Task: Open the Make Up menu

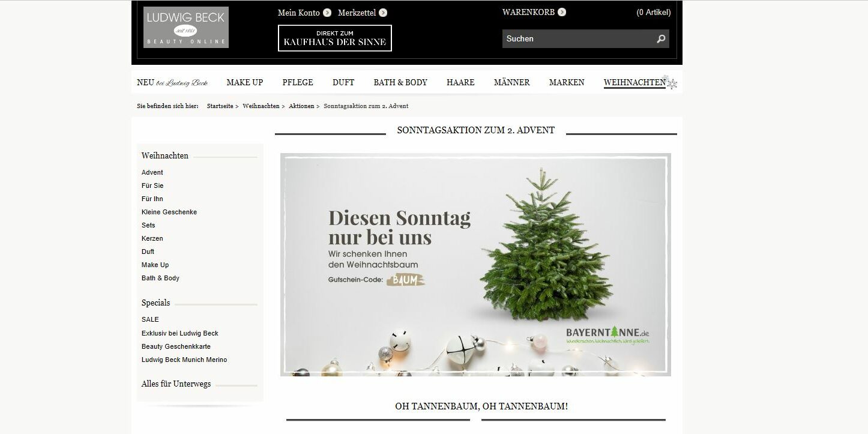Action: (x=245, y=82)
